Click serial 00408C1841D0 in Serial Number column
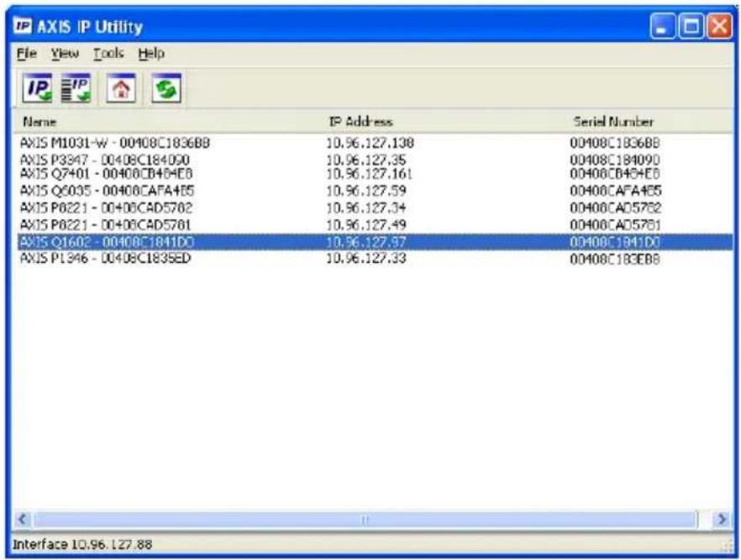 614,243
